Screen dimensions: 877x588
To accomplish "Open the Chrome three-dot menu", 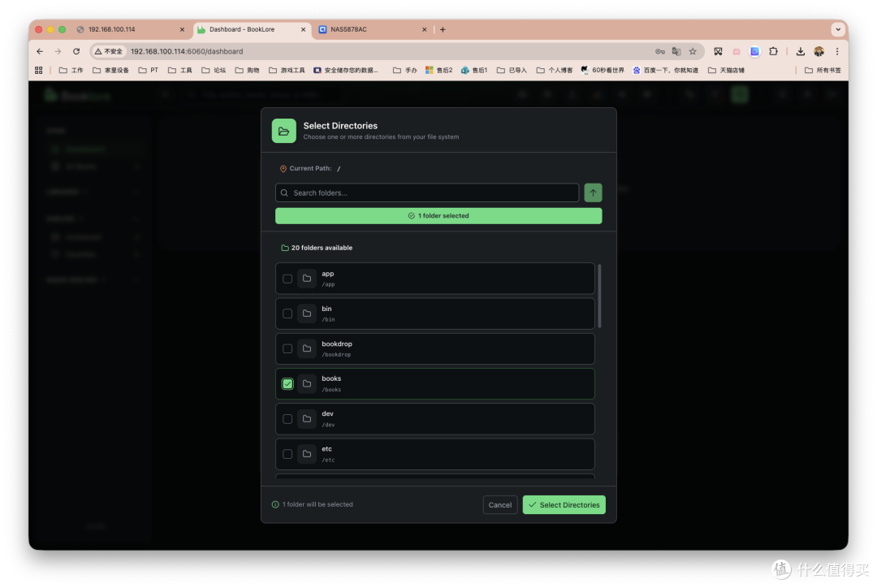I will point(837,51).
